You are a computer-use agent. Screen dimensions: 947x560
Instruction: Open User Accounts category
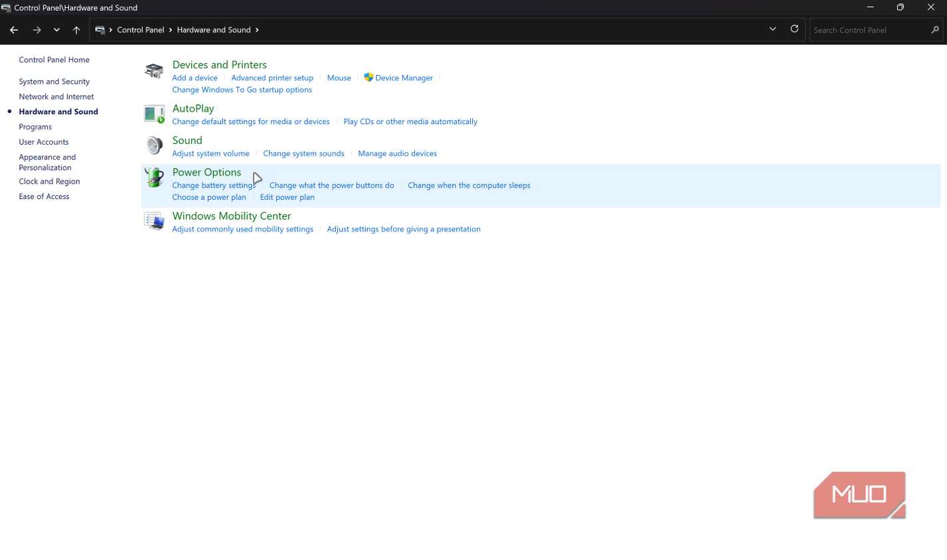44,142
